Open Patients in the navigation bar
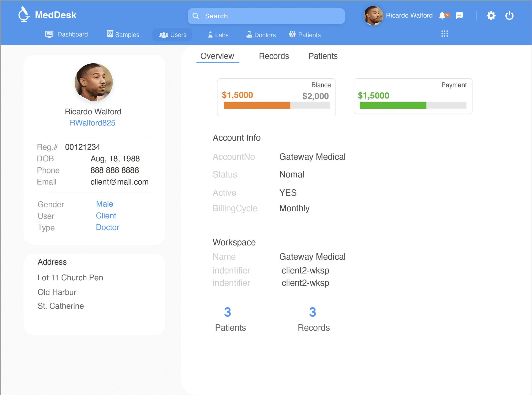This screenshot has height=395, width=532. tap(305, 35)
